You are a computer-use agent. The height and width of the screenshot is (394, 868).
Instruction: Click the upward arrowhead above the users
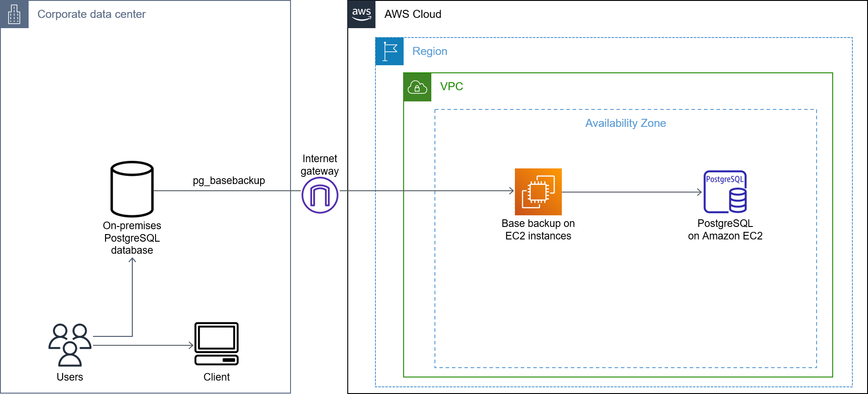tap(132, 260)
